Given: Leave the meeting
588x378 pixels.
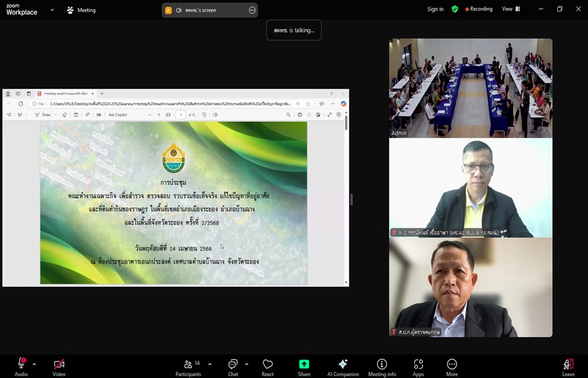Looking at the screenshot, I should [568, 367].
